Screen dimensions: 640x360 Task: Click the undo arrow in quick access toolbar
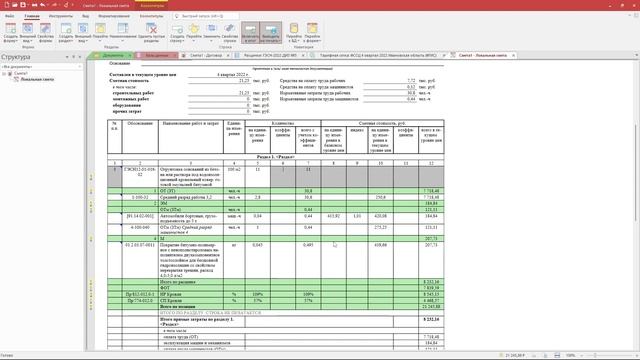(x=43, y=5)
